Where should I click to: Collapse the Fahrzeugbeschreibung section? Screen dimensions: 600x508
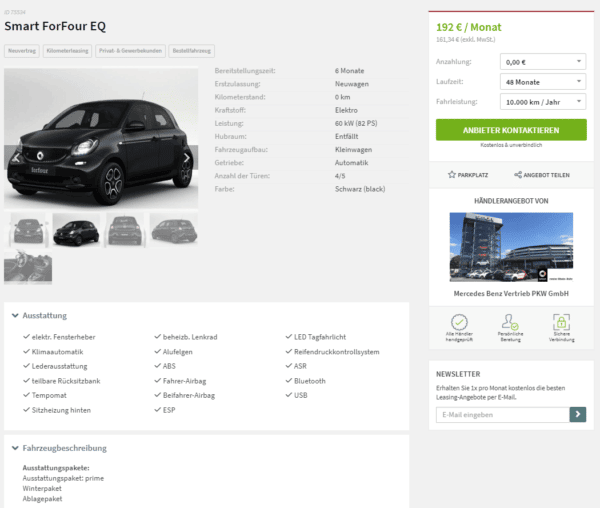(x=15, y=448)
